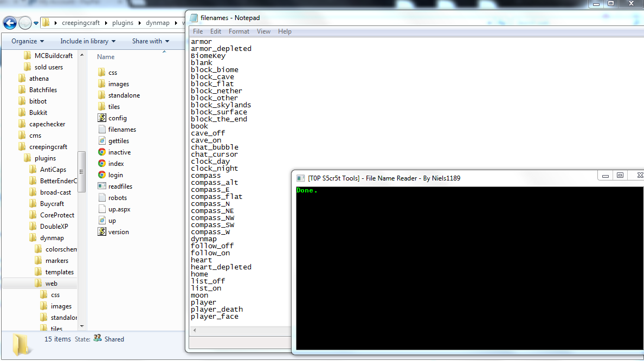644x361 pixels.
Task: Select AntiCaps folder in navigation tree
Action: coord(48,170)
